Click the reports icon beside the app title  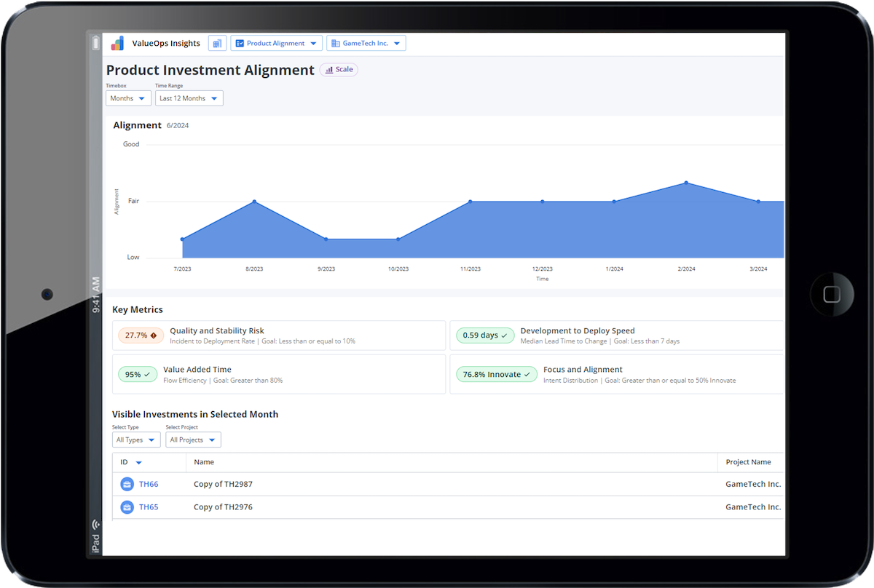click(216, 43)
